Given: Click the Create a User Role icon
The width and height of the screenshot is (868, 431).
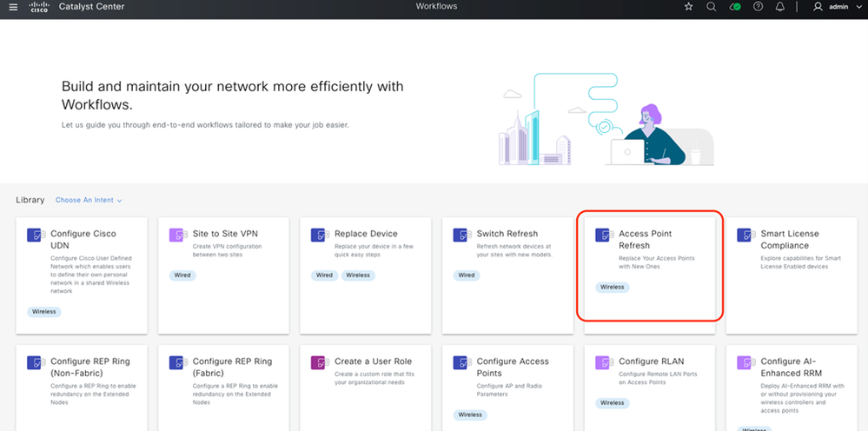Looking at the screenshot, I should click(x=318, y=363).
